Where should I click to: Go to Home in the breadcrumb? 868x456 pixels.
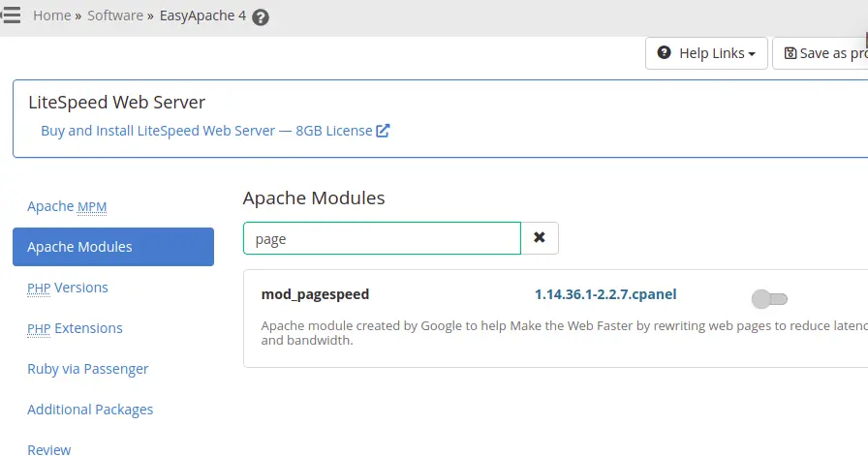tap(52, 15)
